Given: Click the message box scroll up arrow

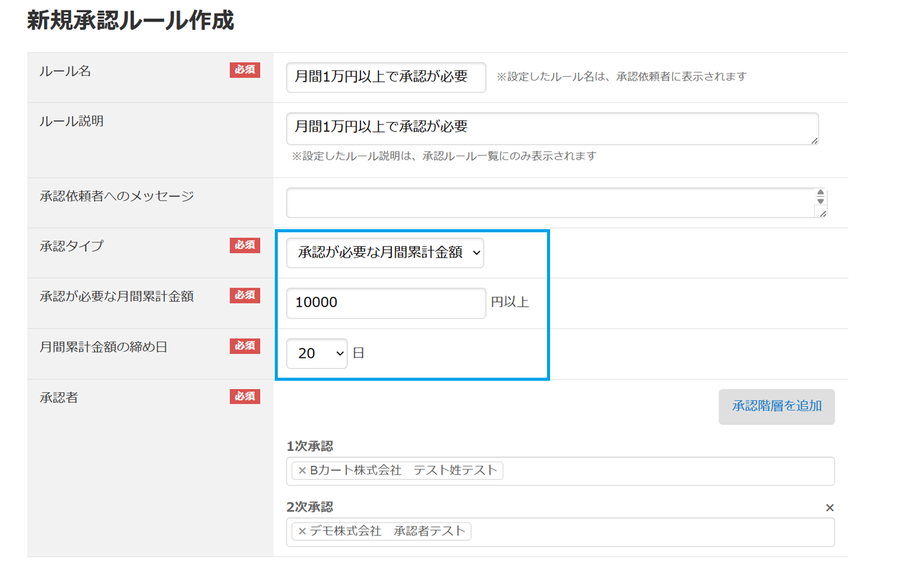Looking at the screenshot, I should pos(821,193).
